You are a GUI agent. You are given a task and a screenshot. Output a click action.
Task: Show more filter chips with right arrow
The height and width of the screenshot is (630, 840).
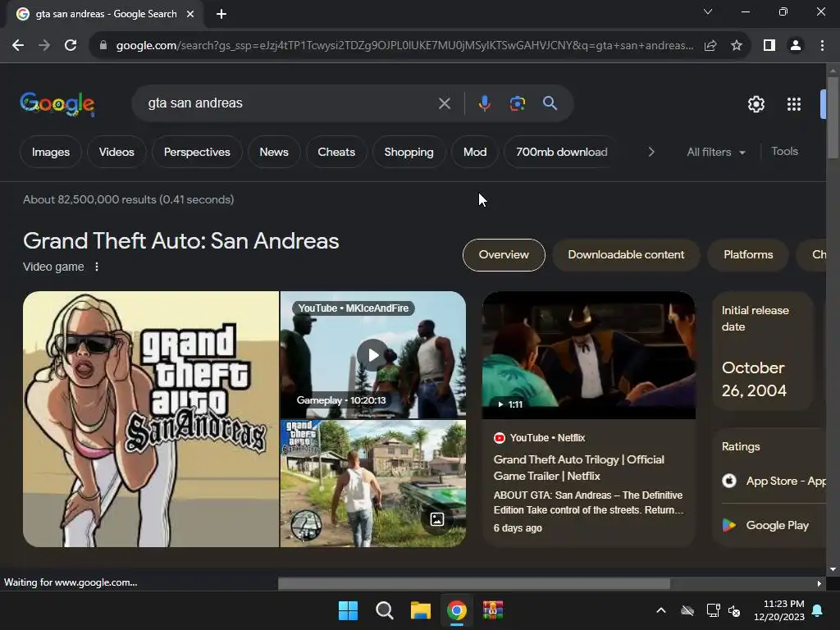[651, 152]
